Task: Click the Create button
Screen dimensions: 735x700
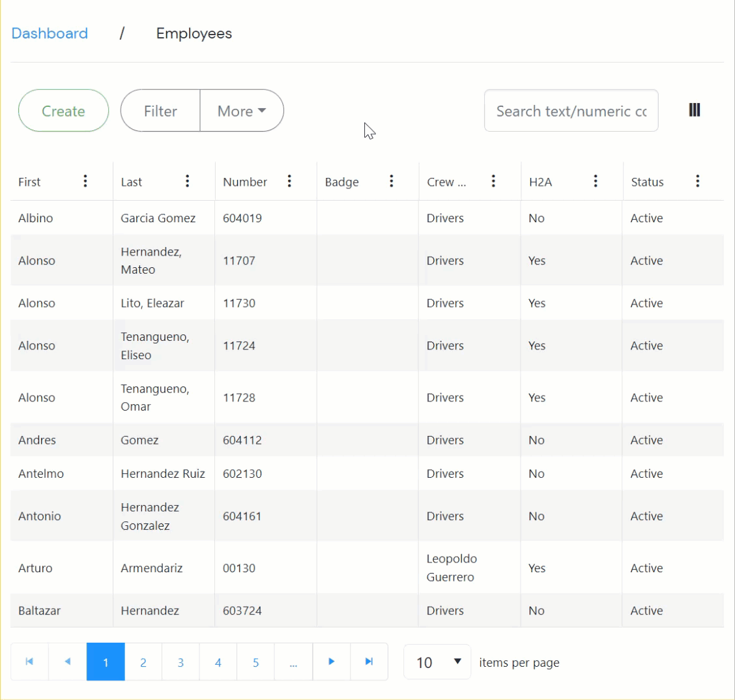Action: (x=63, y=111)
